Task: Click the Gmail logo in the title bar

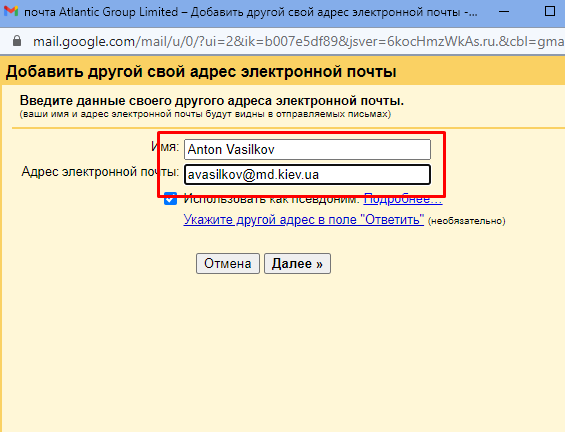Action: tap(11, 12)
